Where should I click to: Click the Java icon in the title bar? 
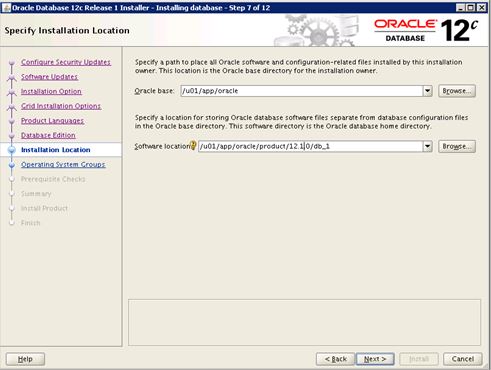coord(6,7)
